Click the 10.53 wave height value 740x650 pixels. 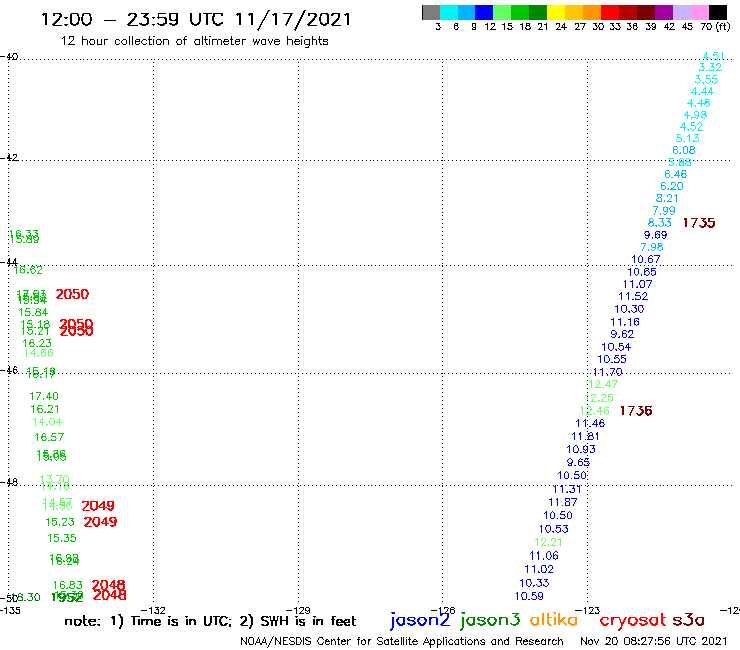tap(553, 529)
